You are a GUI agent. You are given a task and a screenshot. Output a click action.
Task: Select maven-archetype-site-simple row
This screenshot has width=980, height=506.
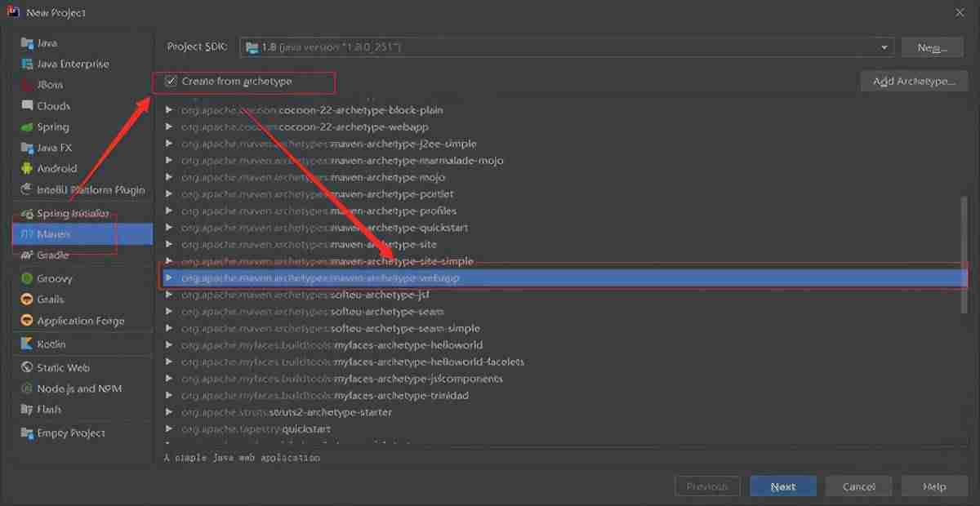(x=563, y=261)
